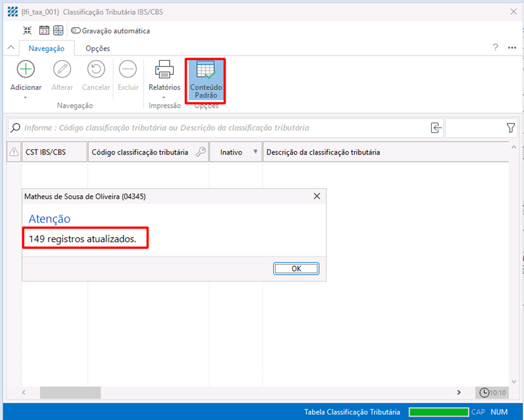This screenshot has height=420, width=524.
Task: Expand the Adicionar dropdown arrow
Action: (x=25, y=98)
